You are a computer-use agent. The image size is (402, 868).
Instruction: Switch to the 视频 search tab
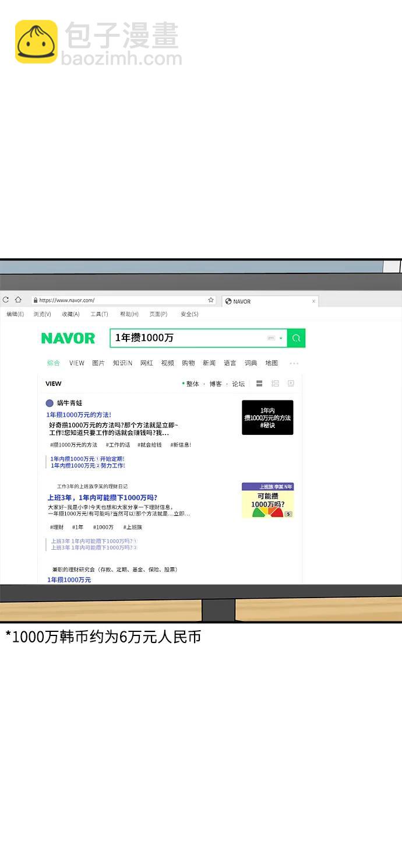pos(168,363)
